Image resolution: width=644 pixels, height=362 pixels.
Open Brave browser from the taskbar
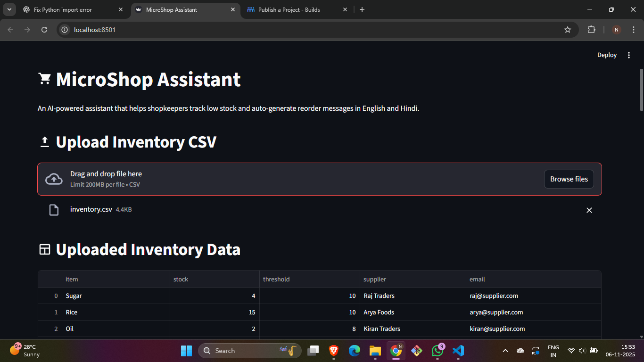pyautogui.click(x=333, y=351)
